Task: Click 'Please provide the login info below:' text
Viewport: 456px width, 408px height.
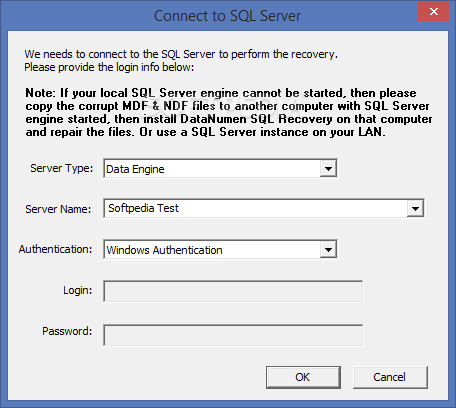Action: 109,67
